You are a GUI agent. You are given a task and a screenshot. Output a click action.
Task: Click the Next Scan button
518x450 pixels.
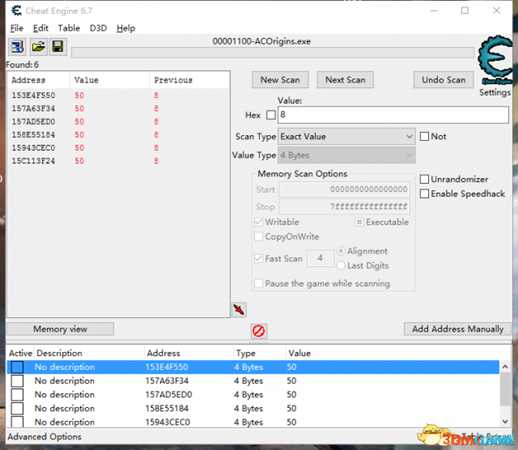[345, 80]
